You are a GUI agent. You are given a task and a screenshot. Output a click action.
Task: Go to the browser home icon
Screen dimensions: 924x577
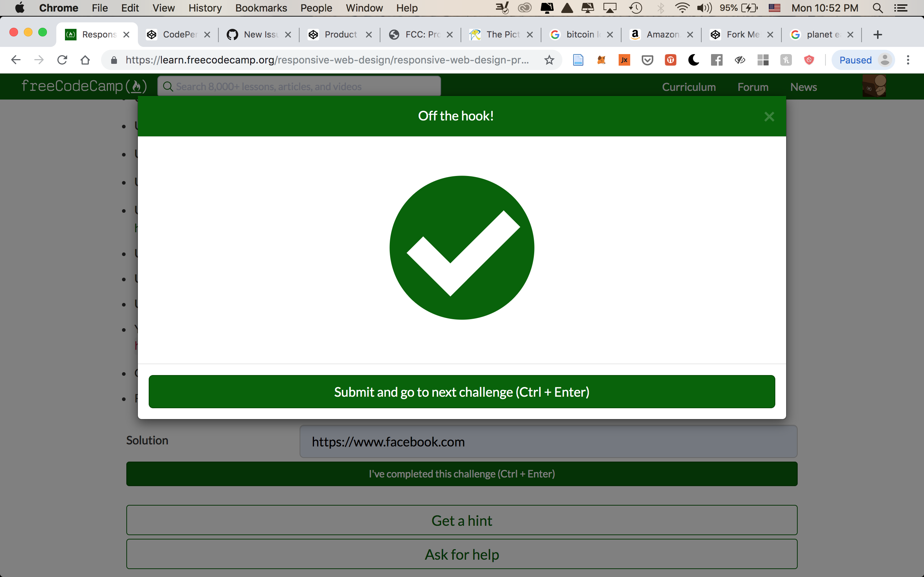[x=85, y=60]
